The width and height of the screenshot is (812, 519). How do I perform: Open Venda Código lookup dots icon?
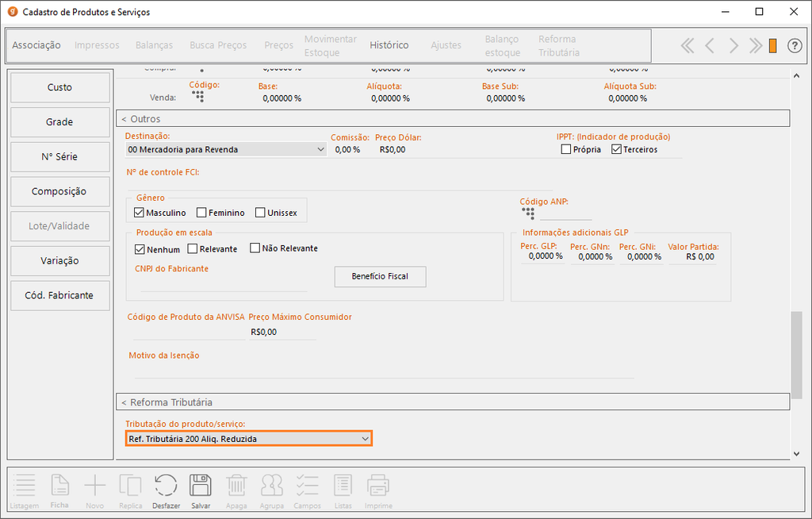point(197,97)
